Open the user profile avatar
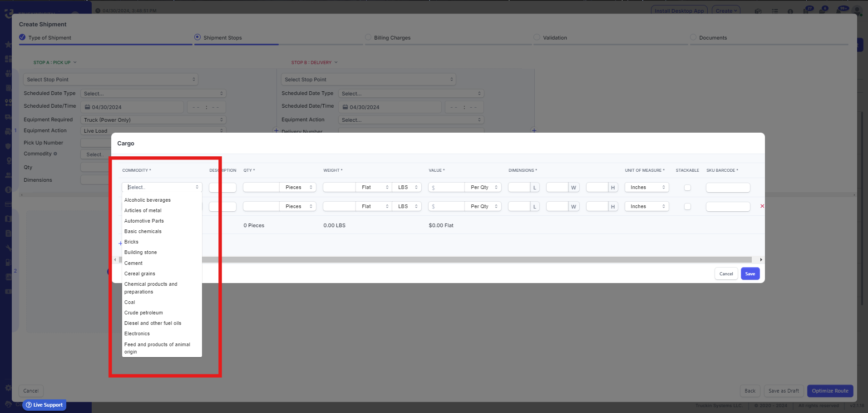This screenshot has height=413, width=868. click(858, 10)
